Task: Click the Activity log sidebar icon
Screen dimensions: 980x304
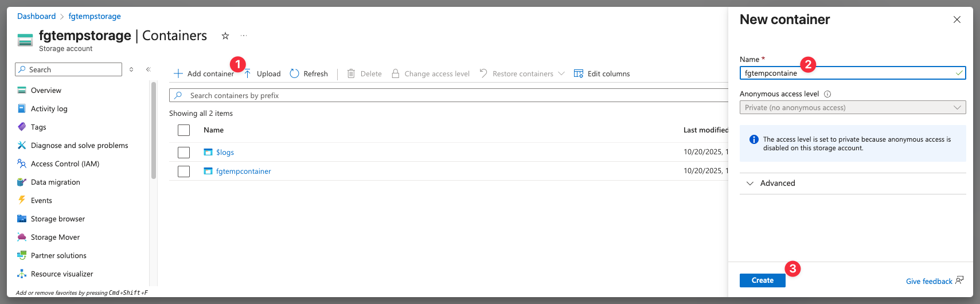Action: (22, 108)
